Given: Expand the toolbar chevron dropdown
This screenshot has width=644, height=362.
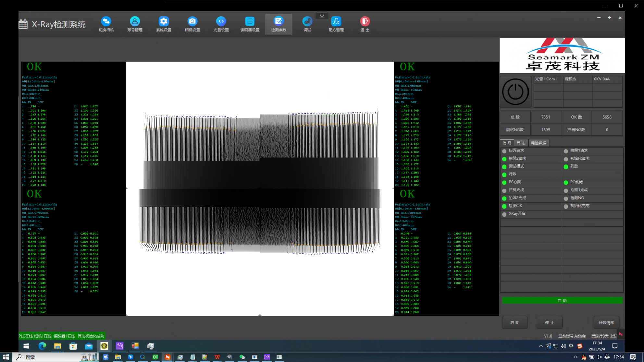Looking at the screenshot, I should tap(322, 16).
